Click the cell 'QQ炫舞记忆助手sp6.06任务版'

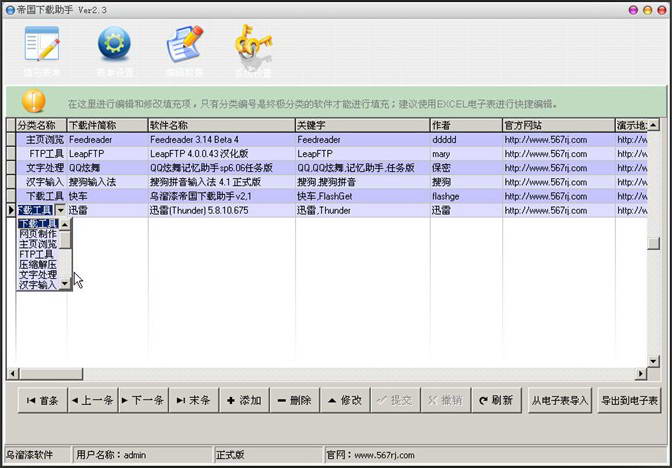coord(222,168)
